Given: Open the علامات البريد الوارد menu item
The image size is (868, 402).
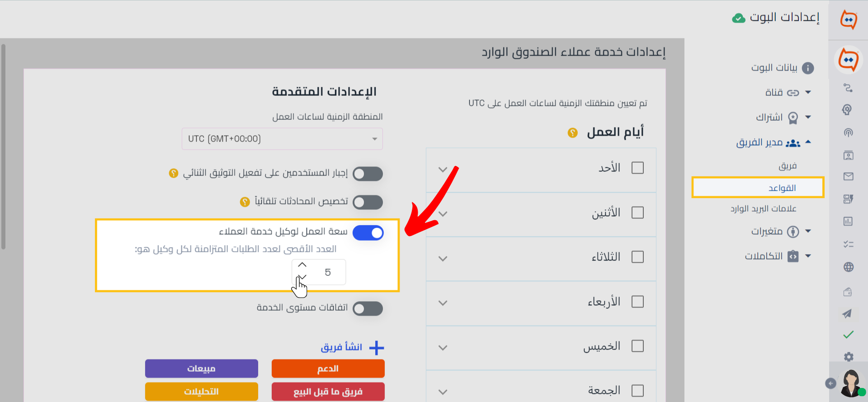Looking at the screenshot, I should tap(764, 208).
